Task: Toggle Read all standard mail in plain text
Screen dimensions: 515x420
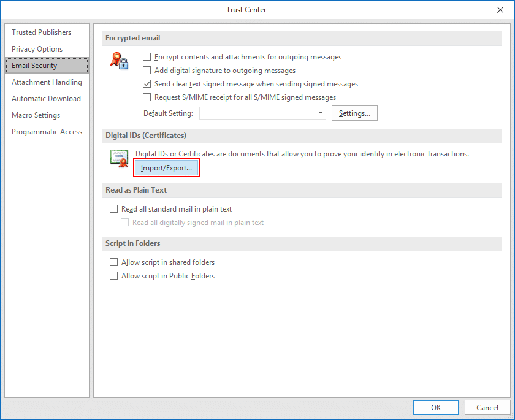Action: pos(113,209)
